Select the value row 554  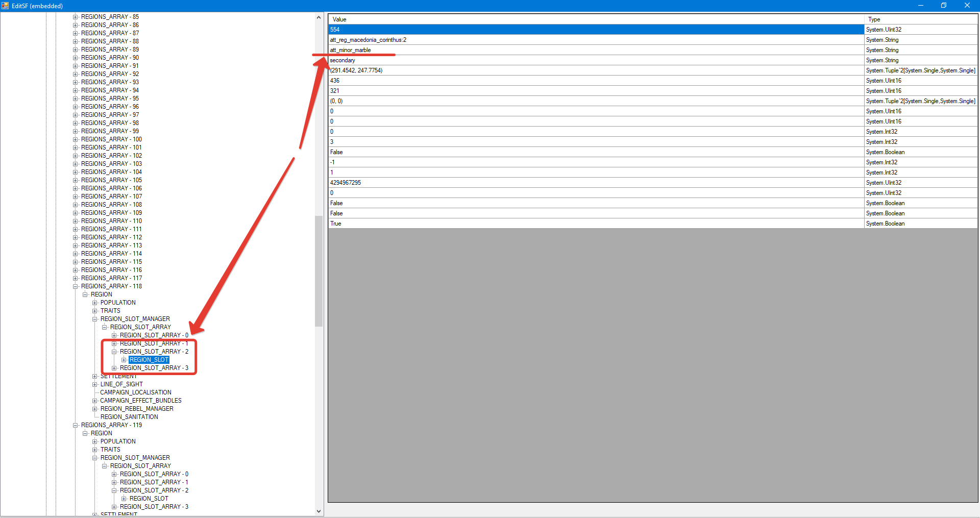596,30
